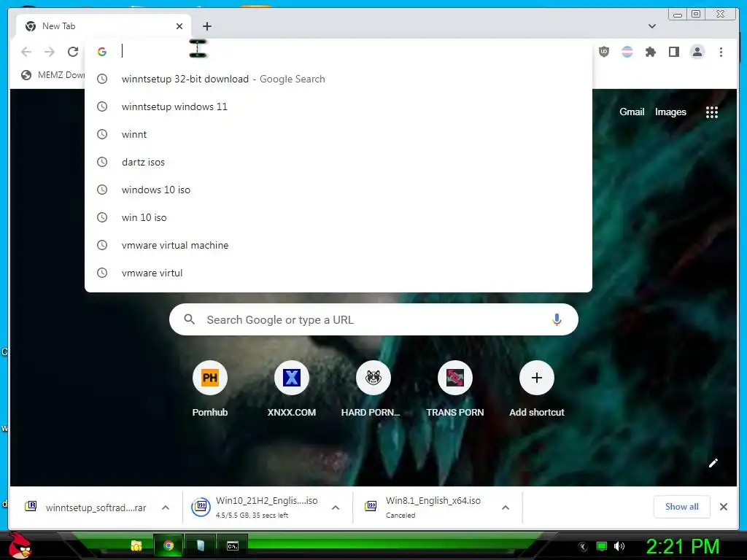Switch to Chrome in the taskbar
747x560 pixels.
point(169,545)
